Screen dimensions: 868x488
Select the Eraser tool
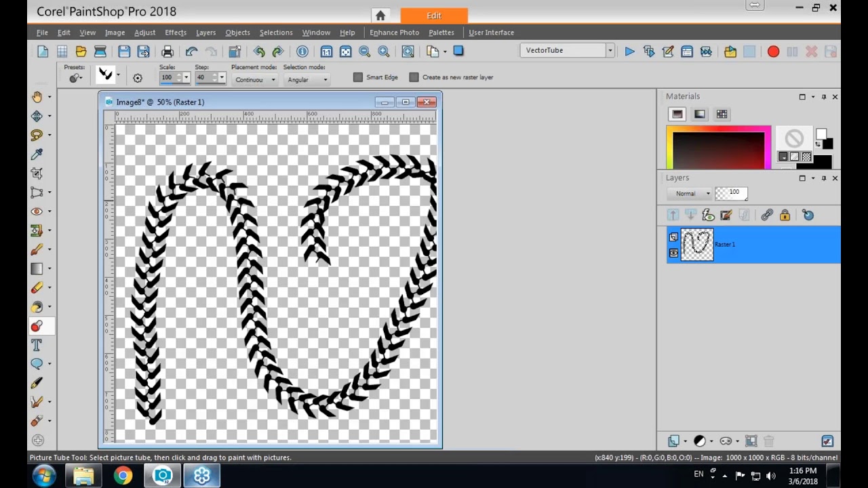coord(37,287)
